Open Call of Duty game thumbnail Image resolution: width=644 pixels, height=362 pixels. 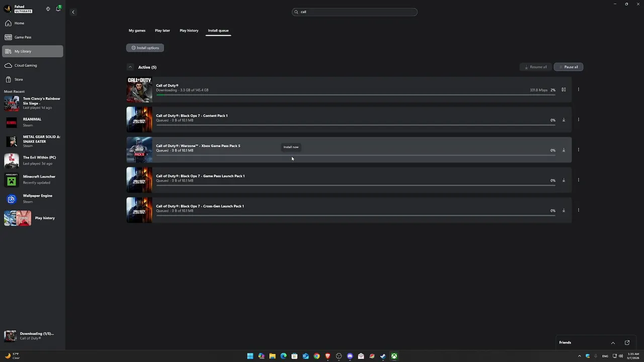click(x=139, y=89)
